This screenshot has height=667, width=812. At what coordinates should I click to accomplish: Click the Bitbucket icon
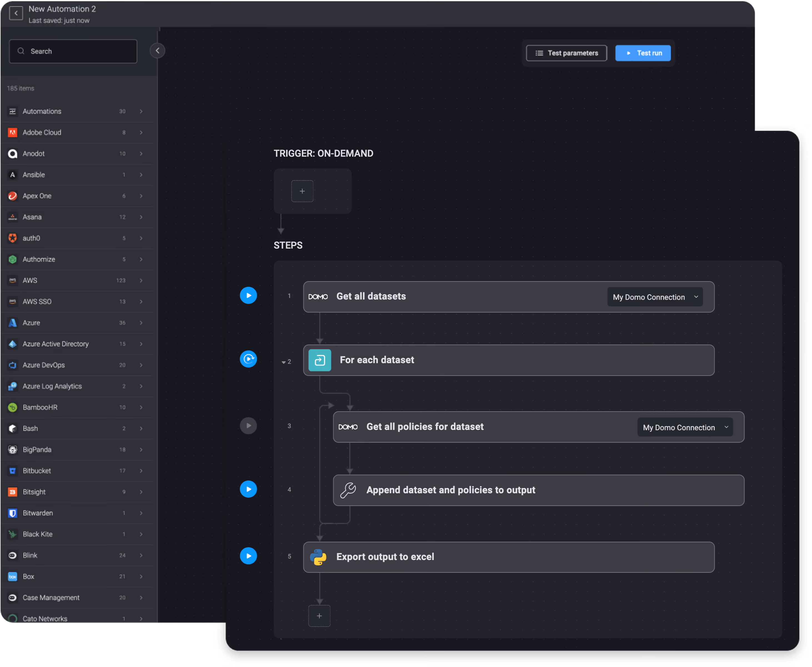pyautogui.click(x=13, y=471)
